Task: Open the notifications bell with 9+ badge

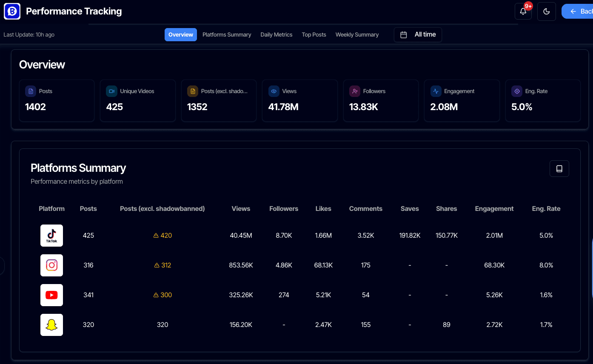Action: (x=523, y=11)
